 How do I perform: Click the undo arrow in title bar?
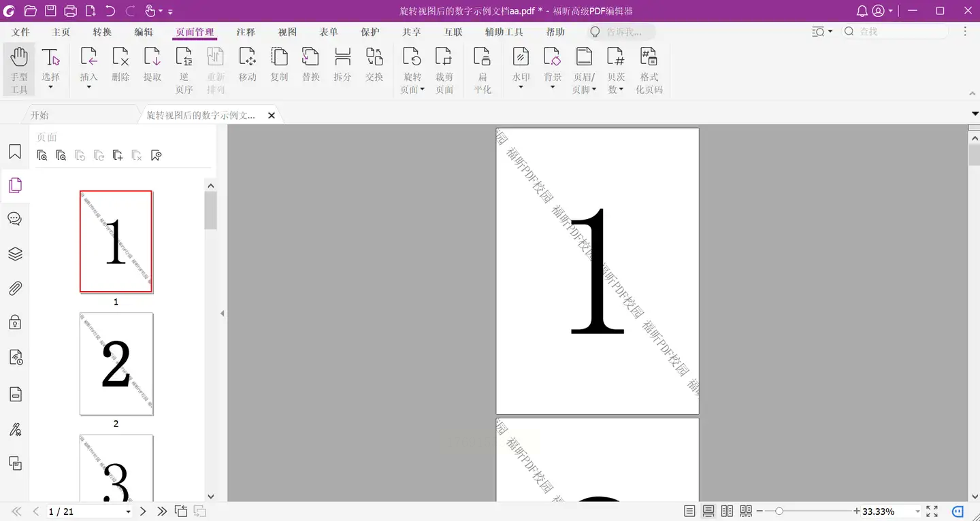point(110,11)
